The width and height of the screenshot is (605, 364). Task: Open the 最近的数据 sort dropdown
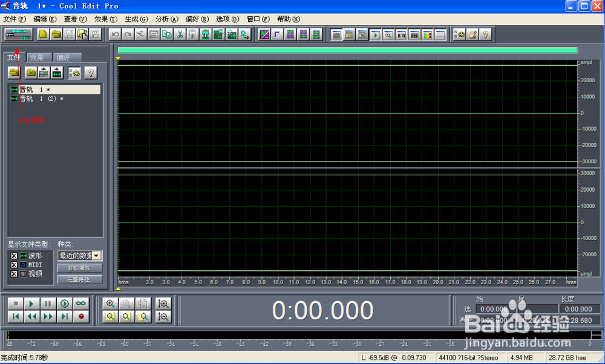[96, 256]
